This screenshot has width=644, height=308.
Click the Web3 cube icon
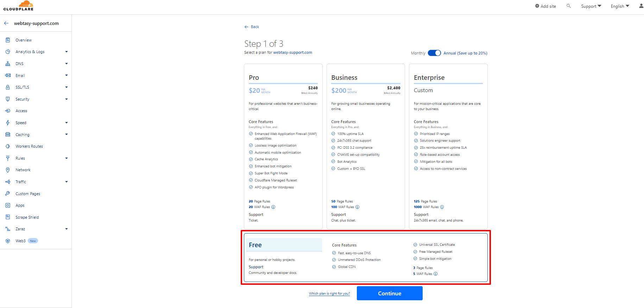(x=8, y=241)
